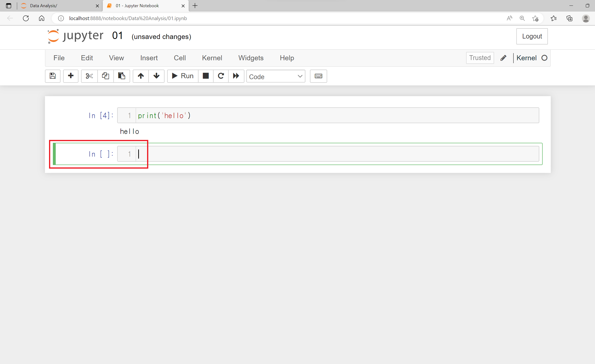This screenshot has height=364, width=595.
Task: Save the notebook with the floppy disk icon
Action: click(53, 76)
